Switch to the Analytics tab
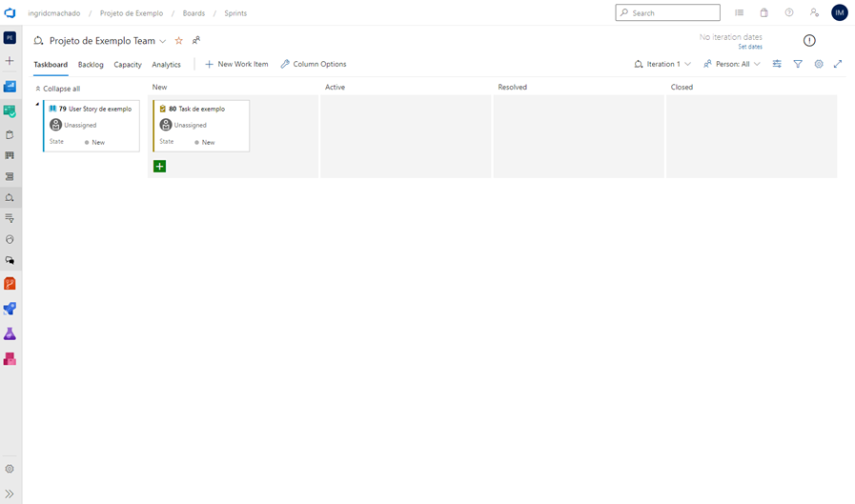855x504 pixels. click(166, 64)
